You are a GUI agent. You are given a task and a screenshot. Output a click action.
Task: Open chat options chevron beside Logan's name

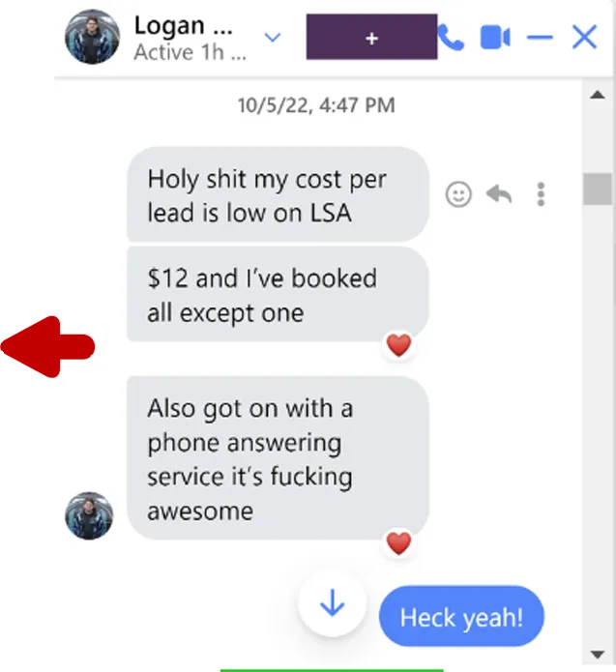point(273,38)
